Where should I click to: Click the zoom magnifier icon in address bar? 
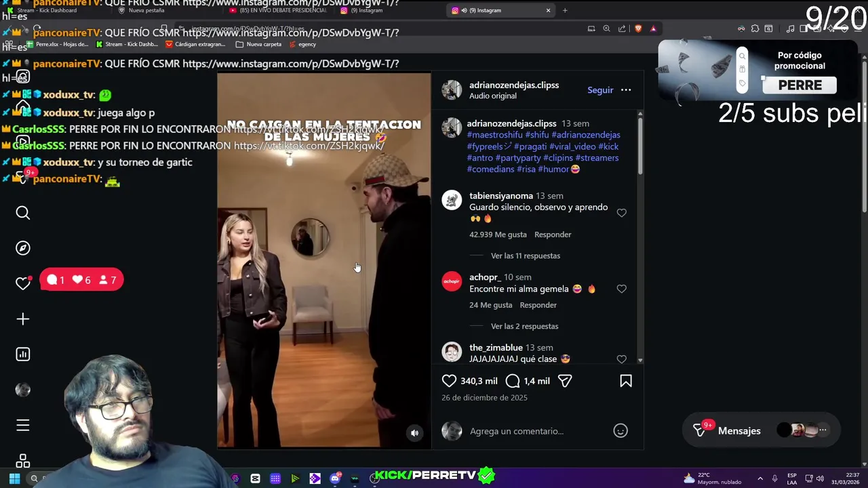click(x=606, y=28)
